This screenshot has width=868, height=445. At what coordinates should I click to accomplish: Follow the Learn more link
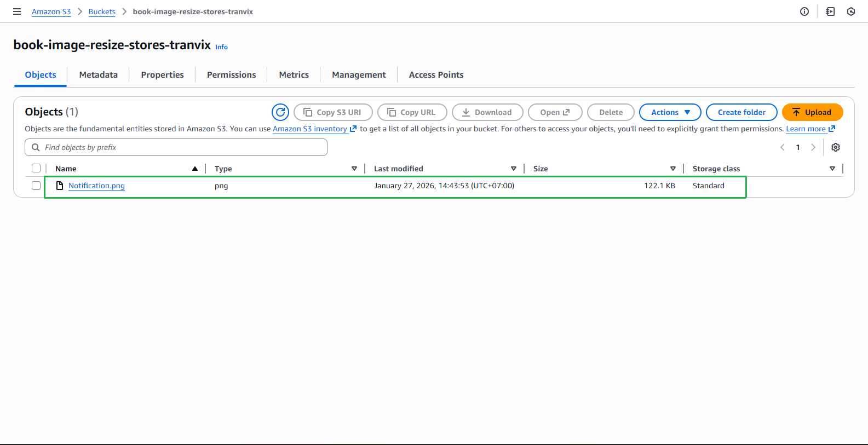click(x=810, y=129)
